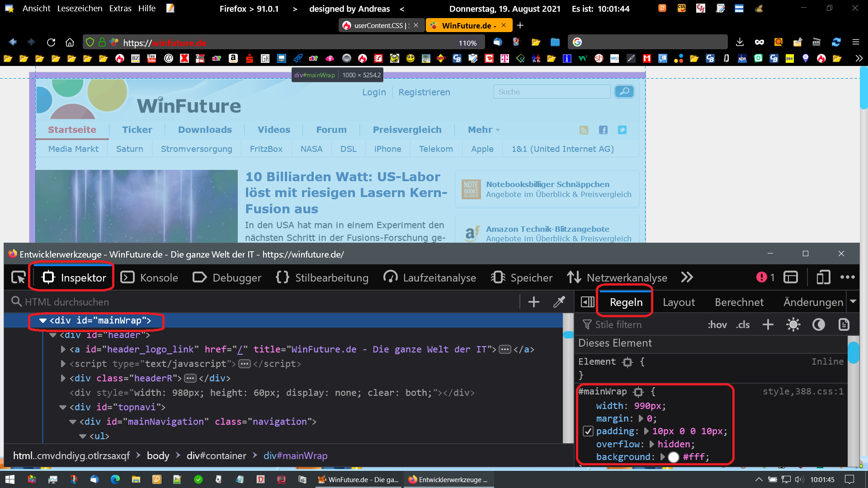Toggle responsive design mode icon

[x=823, y=277]
